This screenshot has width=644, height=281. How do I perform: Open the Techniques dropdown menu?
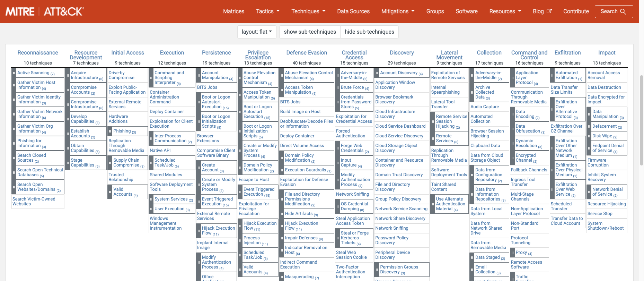tap(308, 11)
